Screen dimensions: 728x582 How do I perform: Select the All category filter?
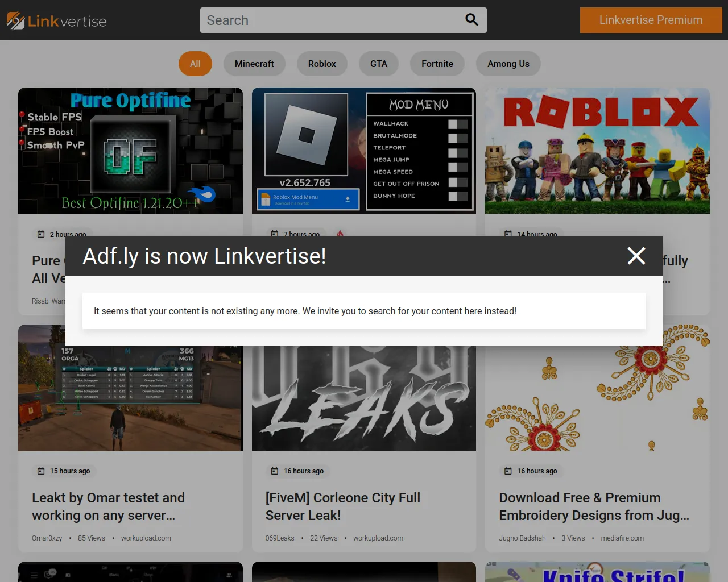tap(195, 64)
